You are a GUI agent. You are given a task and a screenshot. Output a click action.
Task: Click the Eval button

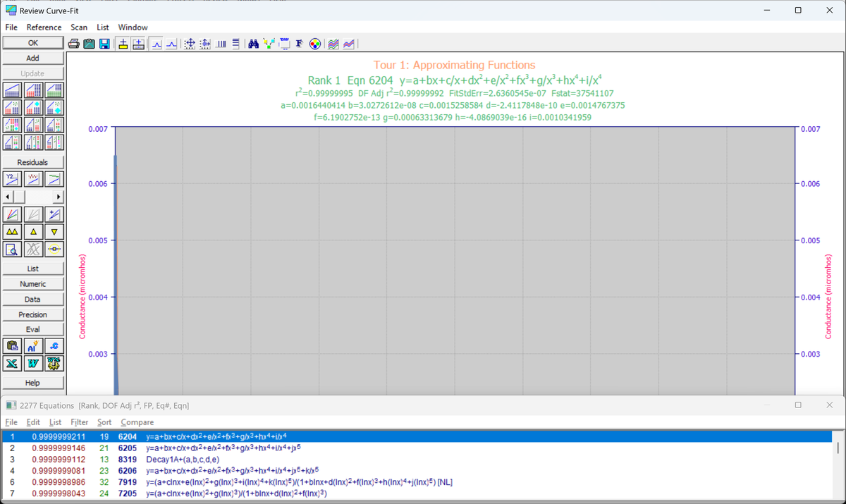pyautogui.click(x=33, y=330)
